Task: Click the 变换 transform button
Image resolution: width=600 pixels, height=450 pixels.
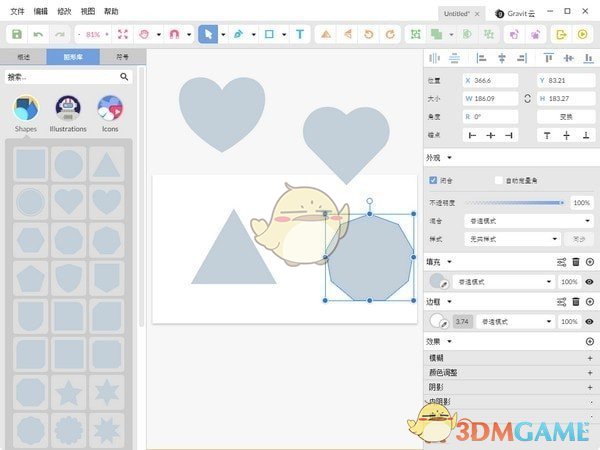Action: pos(566,117)
